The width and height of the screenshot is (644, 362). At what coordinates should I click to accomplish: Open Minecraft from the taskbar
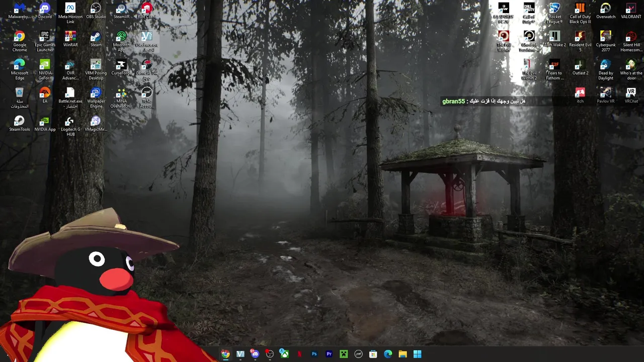click(x=344, y=354)
